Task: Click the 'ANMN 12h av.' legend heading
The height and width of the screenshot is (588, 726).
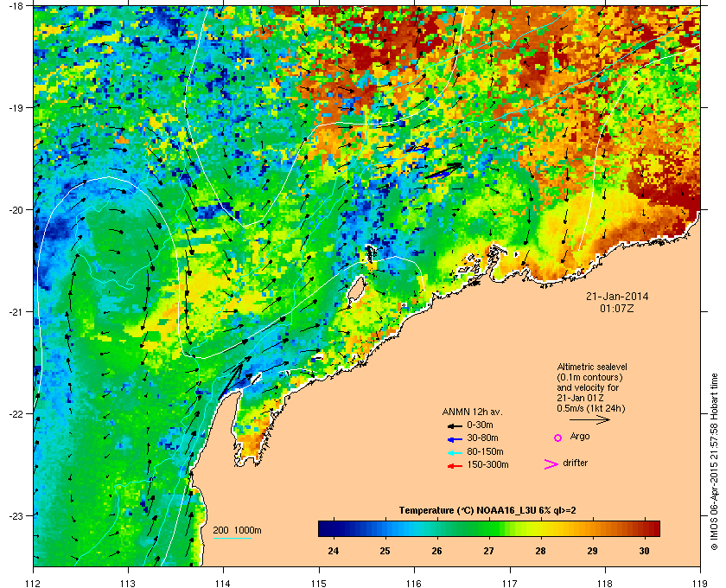Action: (472, 412)
